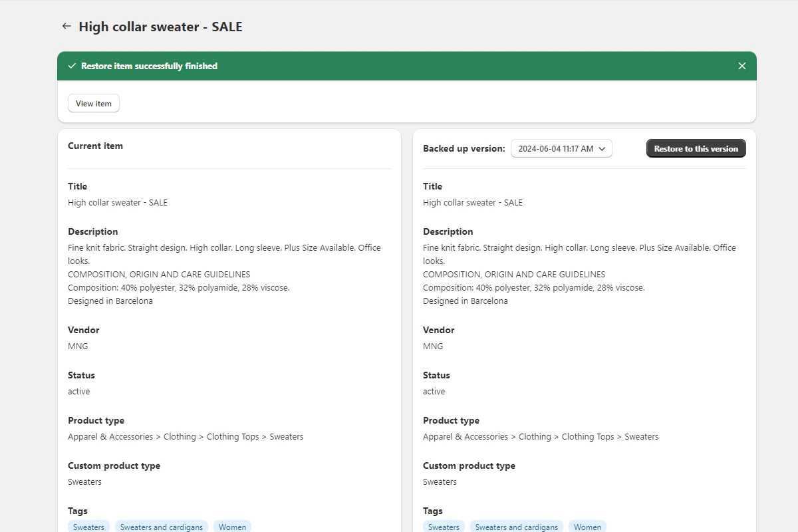Click the product type path in the backed up version

541,437
